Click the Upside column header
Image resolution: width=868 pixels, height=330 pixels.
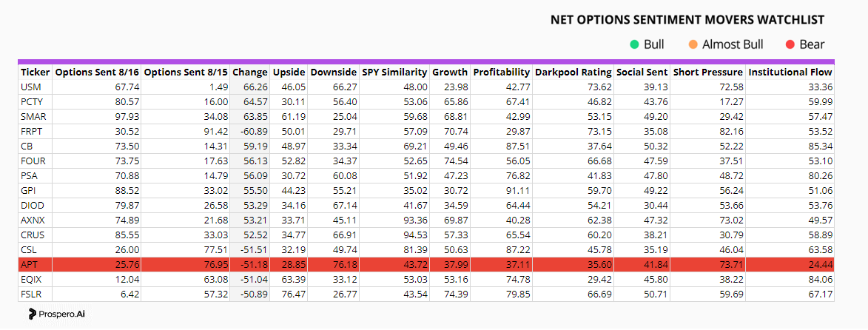(289, 73)
